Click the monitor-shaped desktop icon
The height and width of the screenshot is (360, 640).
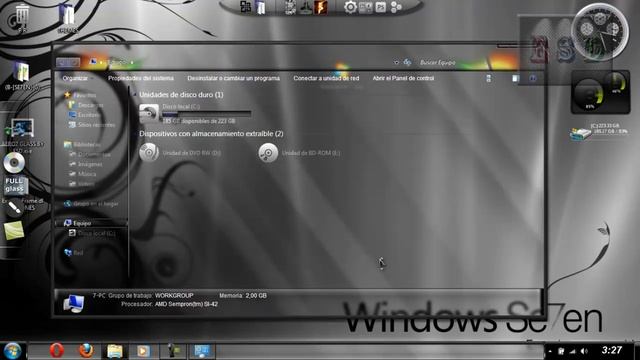click(22, 128)
